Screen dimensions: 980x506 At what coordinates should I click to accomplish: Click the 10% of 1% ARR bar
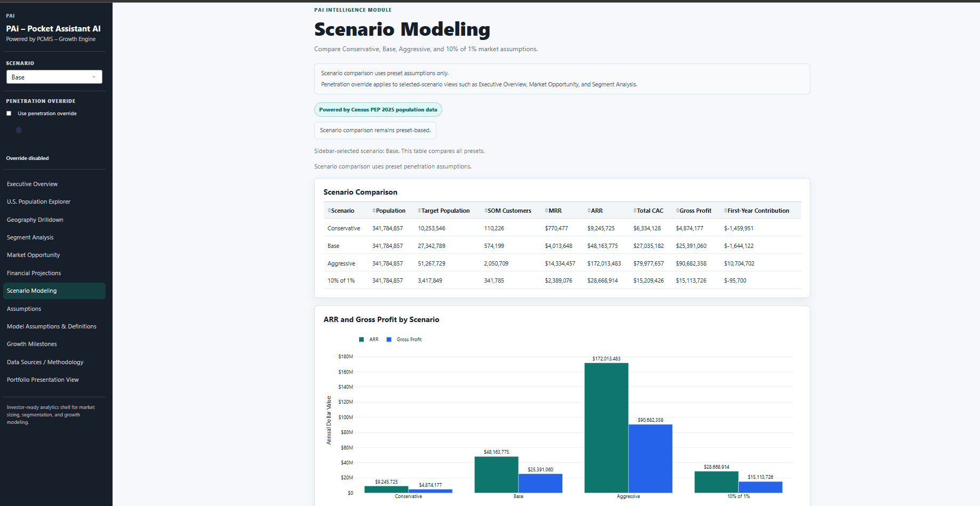coord(716,482)
